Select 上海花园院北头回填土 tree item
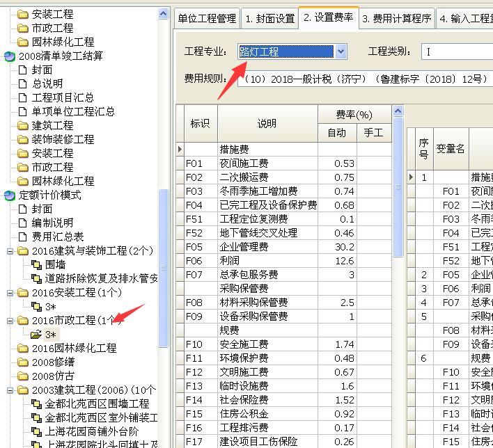493x448 pixels. pos(101,445)
